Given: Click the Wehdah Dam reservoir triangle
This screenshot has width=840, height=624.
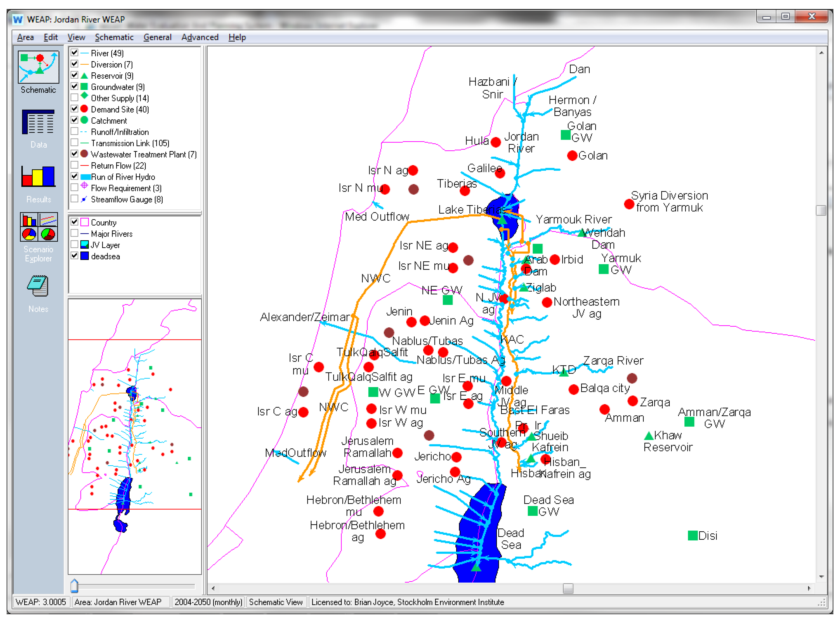Looking at the screenshot, I should point(582,233).
